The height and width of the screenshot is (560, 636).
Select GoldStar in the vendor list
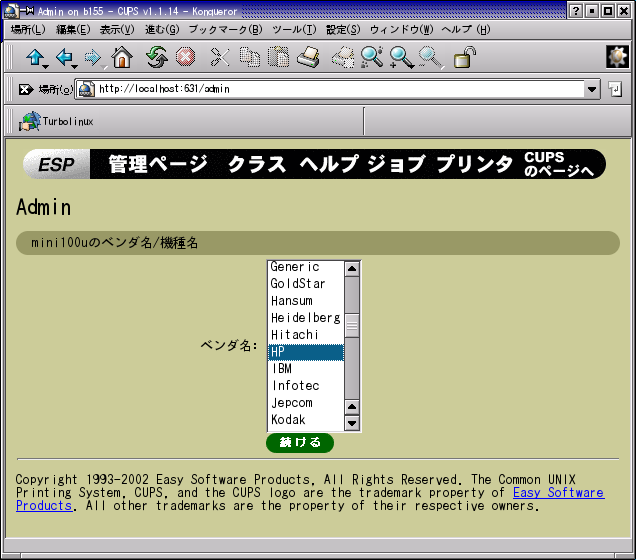point(306,284)
